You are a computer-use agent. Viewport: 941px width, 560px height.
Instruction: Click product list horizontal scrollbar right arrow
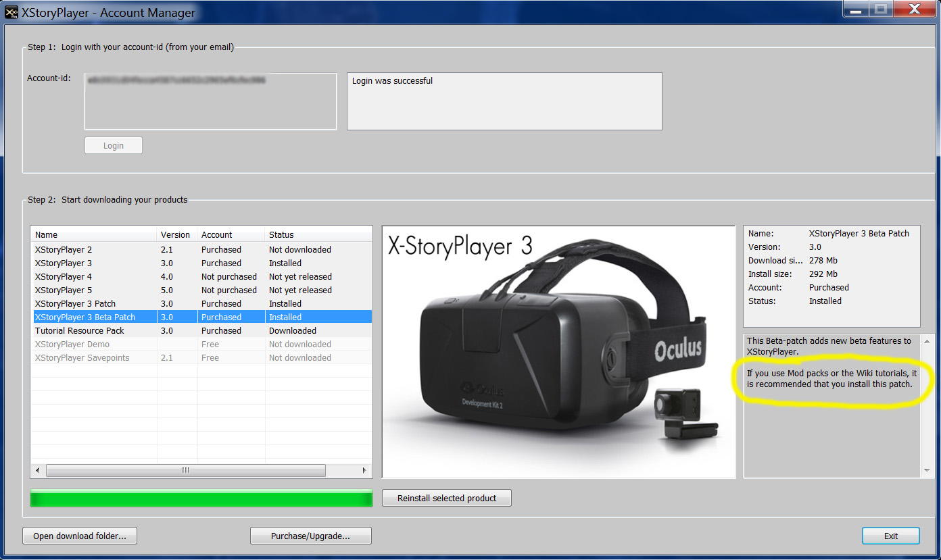[x=365, y=470]
